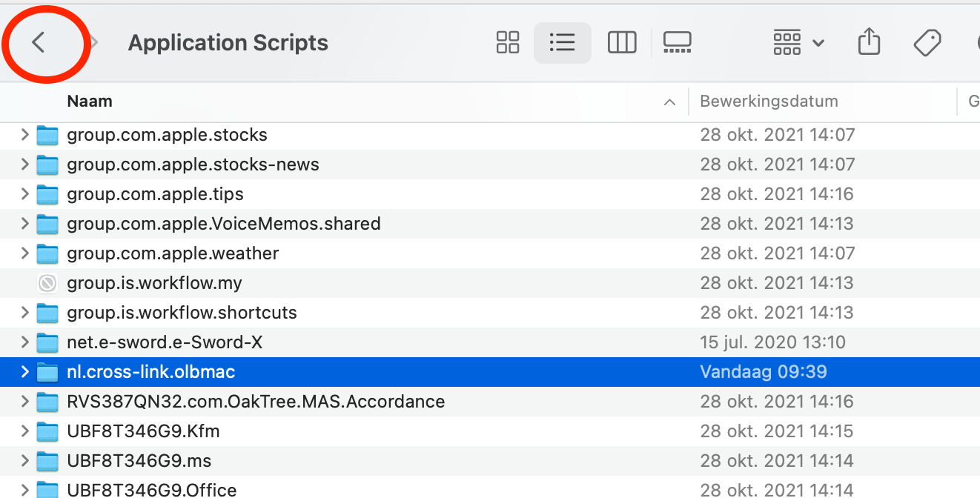Expand the group.is.workflow.shortcuts folder
This screenshot has height=498, width=980.
point(24,312)
